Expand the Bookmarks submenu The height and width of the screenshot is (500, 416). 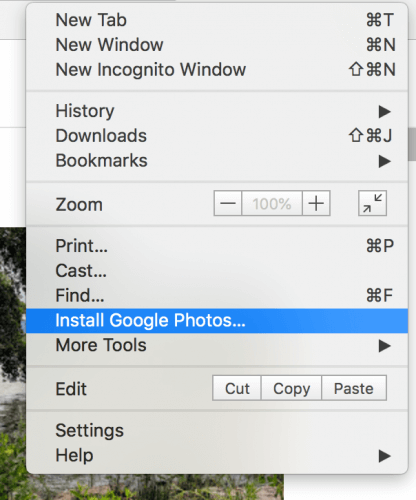[217, 161]
